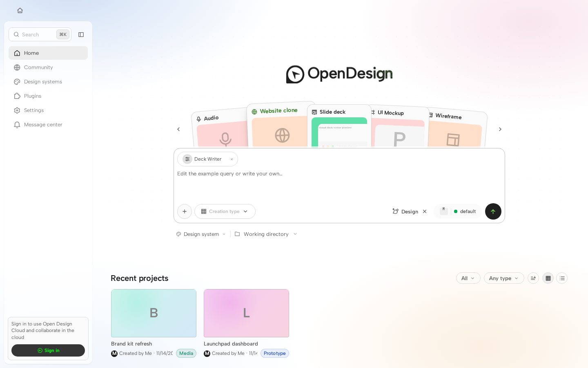Open the Working directory dropdown
This screenshot has height=368, width=588.
click(x=266, y=234)
